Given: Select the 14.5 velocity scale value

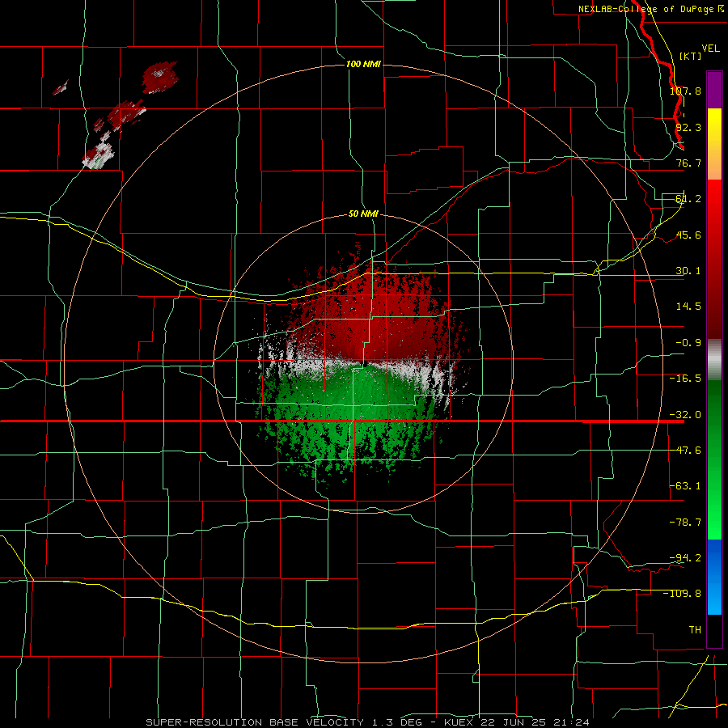Looking at the screenshot, I should (x=688, y=307).
